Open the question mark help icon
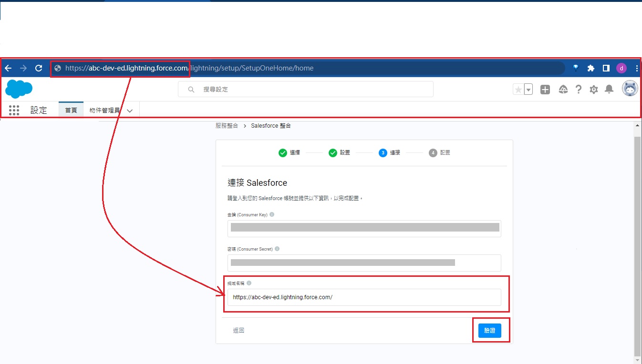Image resolution: width=642 pixels, height=364 pixels. pos(579,90)
